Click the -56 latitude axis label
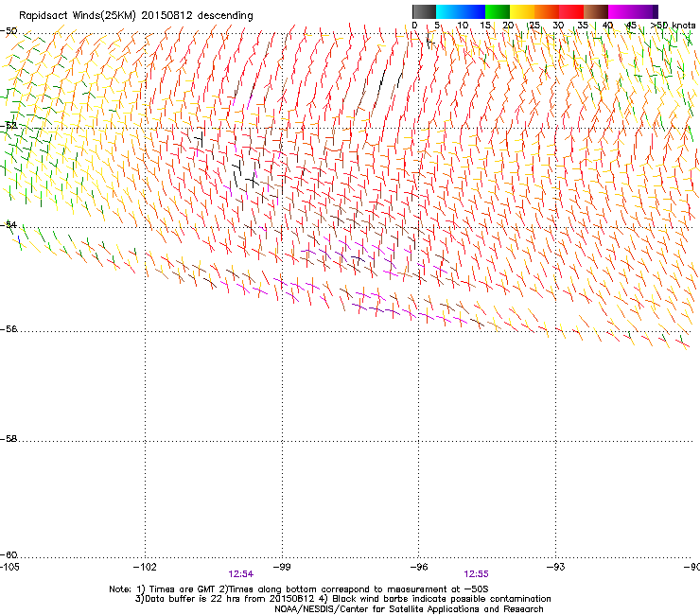Image resolution: width=700 pixels, height=615 pixels. tap(9, 328)
